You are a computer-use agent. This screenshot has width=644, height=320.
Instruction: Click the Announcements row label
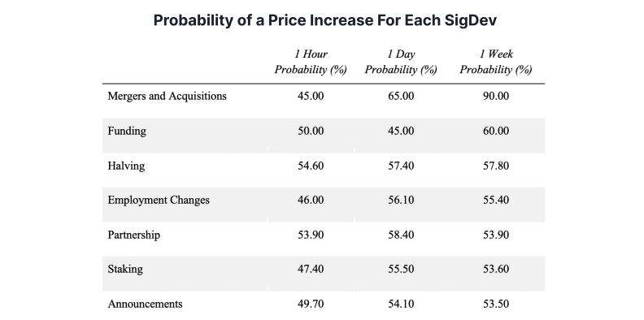point(145,304)
